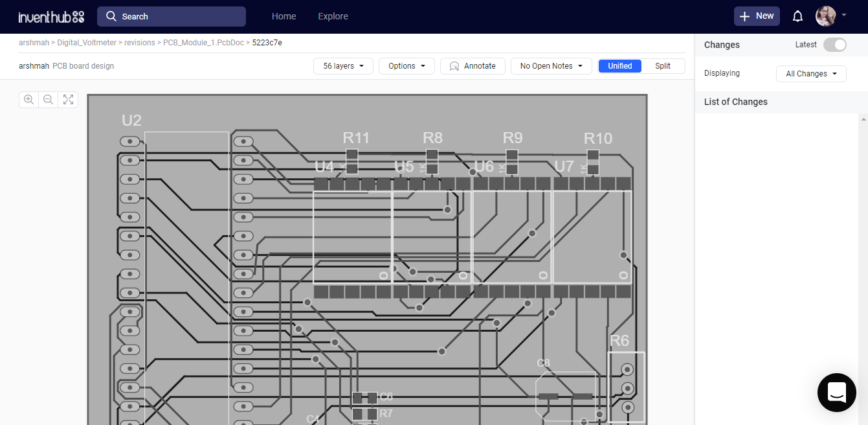The width and height of the screenshot is (868, 425).
Task: Expand the 56 layers dropdown
Action: [x=343, y=66]
